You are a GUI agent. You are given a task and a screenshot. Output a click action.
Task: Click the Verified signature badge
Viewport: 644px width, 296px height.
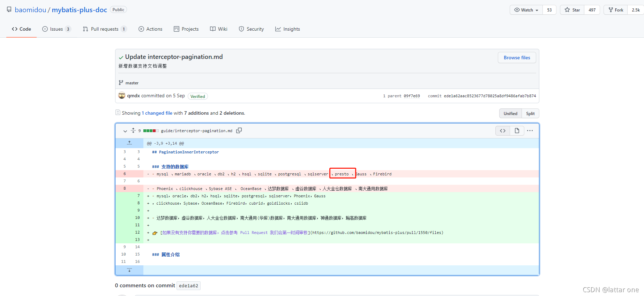198,96
